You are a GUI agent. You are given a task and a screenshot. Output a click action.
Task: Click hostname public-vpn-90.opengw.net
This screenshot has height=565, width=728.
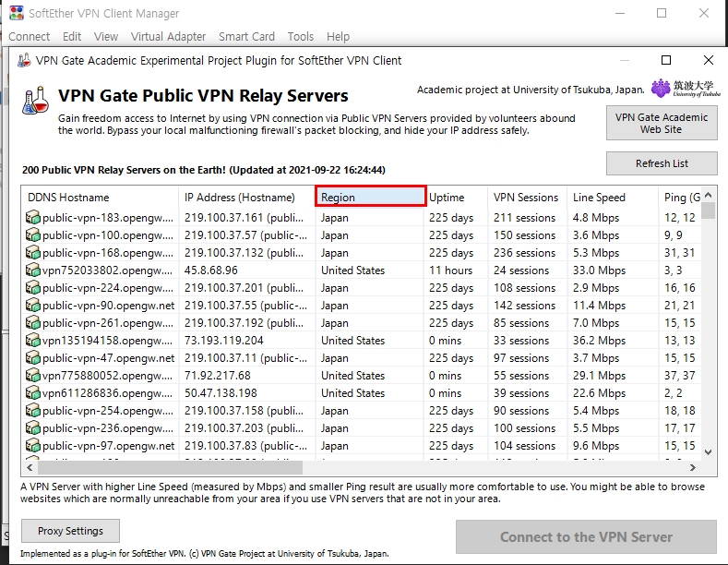[x=108, y=306]
